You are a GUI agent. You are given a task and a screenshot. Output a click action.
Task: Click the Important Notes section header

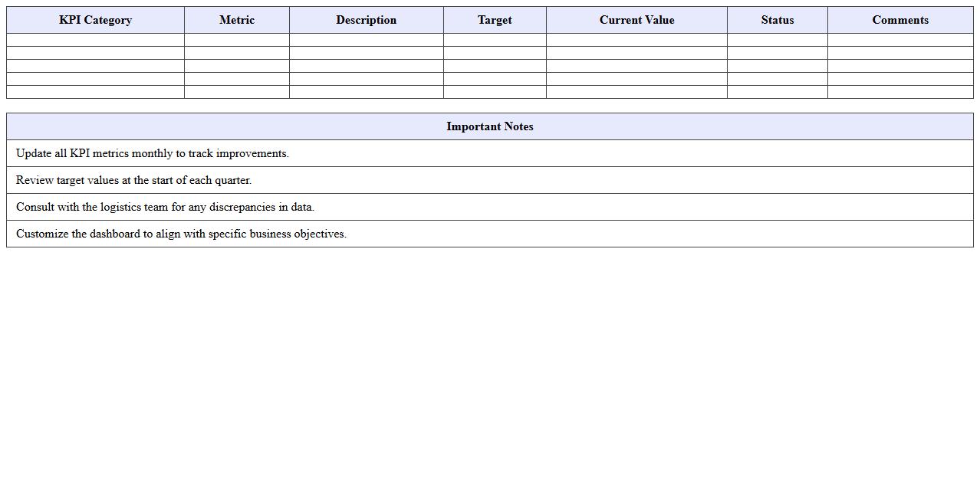click(x=489, y=126)
